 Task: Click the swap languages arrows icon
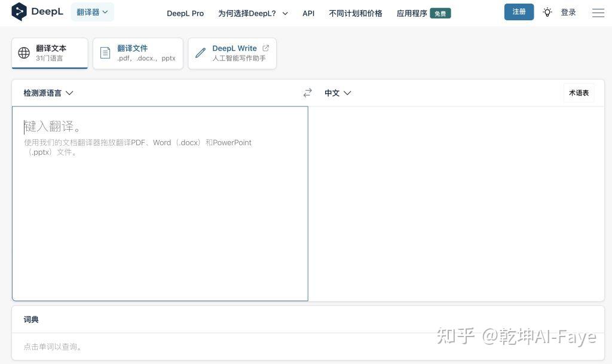pyautogui.click(x=308, y=93)
